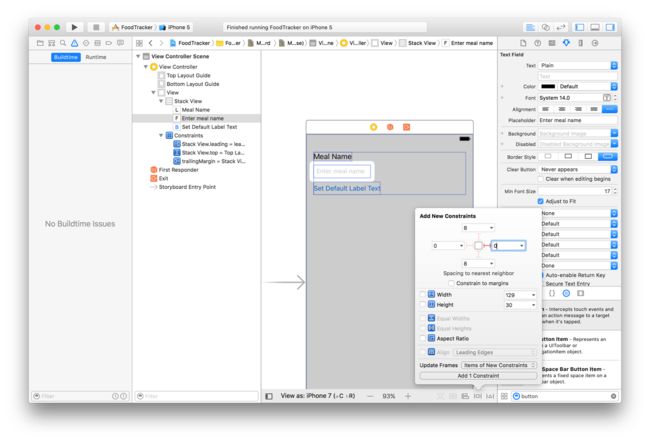
Task: Toggle Clear when editing begins
Action: pyautogui.click(x=541, y=179)
